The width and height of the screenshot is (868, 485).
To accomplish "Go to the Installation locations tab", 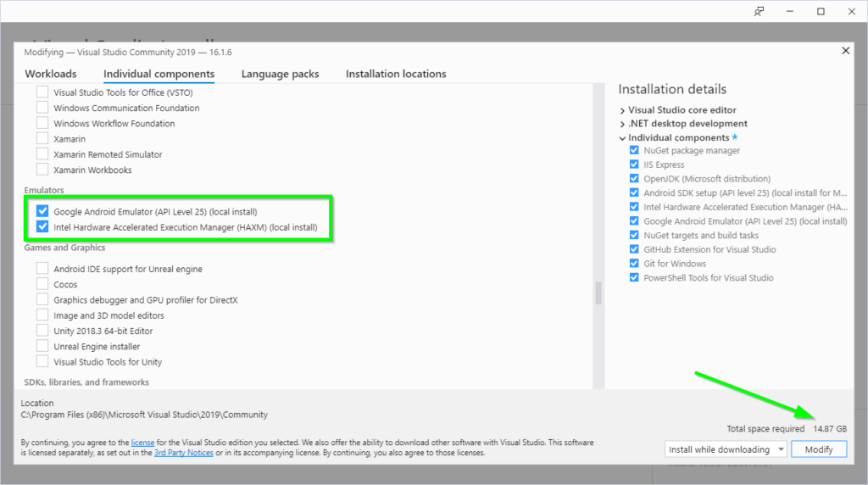I will [396, 74].
